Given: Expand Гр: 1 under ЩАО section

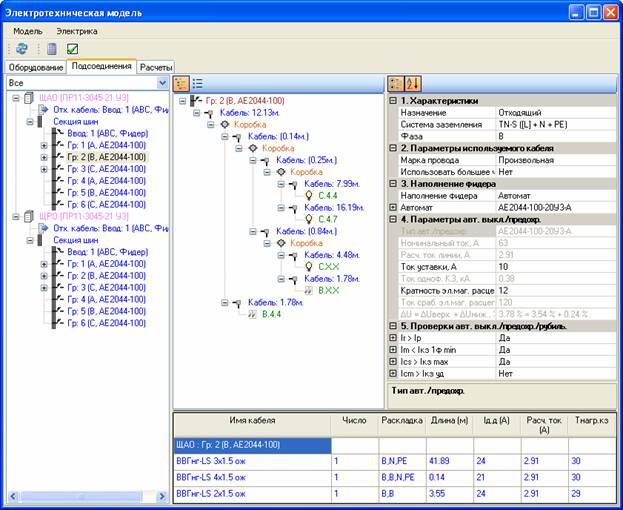Looking at the screenshot, I should (44, 145).
